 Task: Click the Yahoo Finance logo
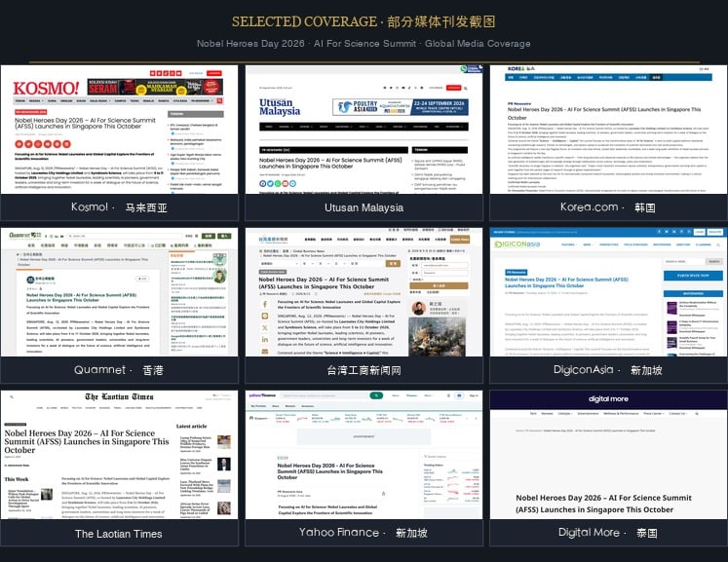click(262, 395)
